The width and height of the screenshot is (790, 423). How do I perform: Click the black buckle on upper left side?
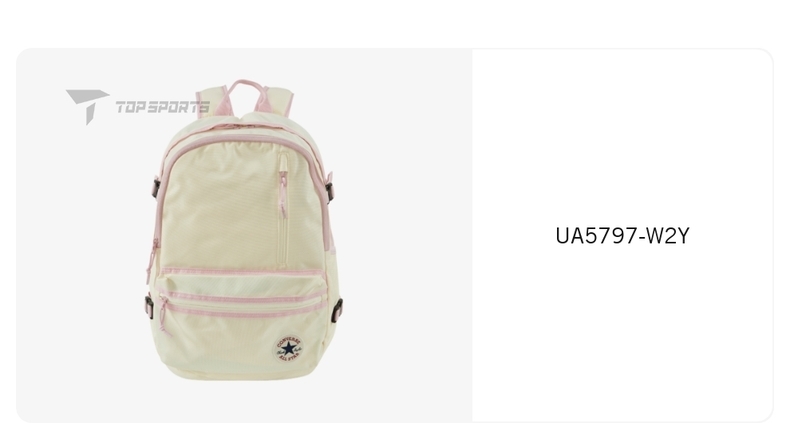[156, 188]
